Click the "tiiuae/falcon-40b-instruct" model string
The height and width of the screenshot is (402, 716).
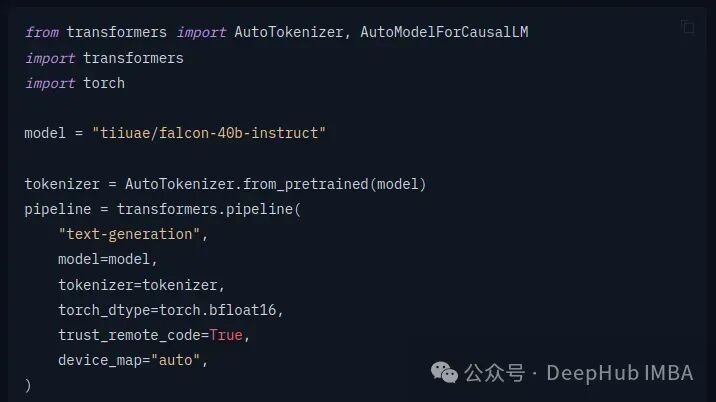209,133
